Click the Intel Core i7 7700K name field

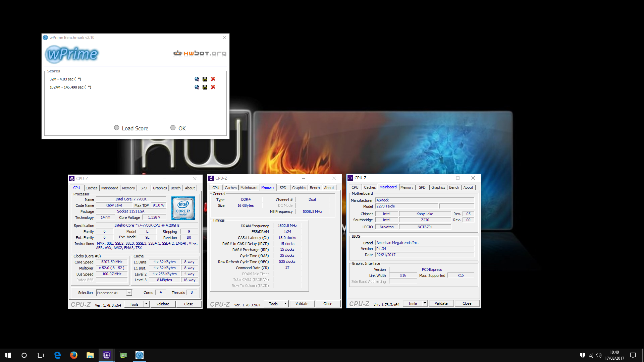pyautogui.click(x=131, y=199)
